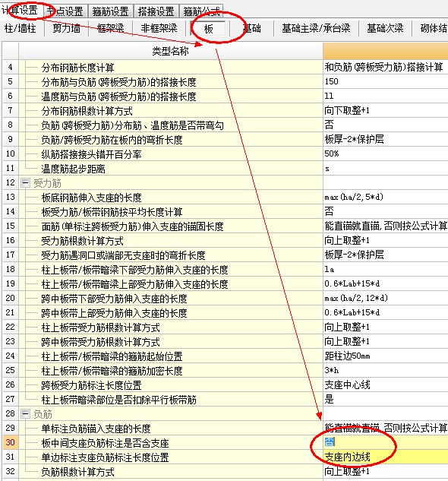Select row 板受力筋/板带钢筋按平均长度计算
The width and height of the screenshot is (448, 481).
click(171, 212)
